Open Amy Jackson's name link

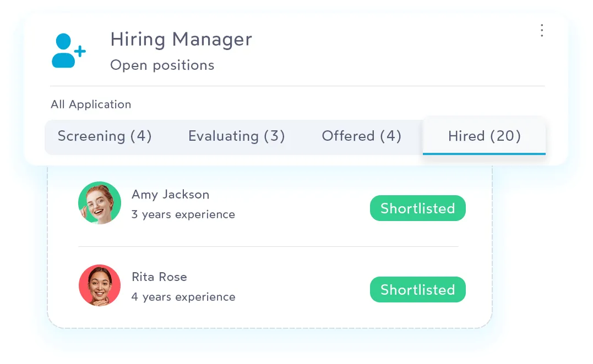coord(170,195)
